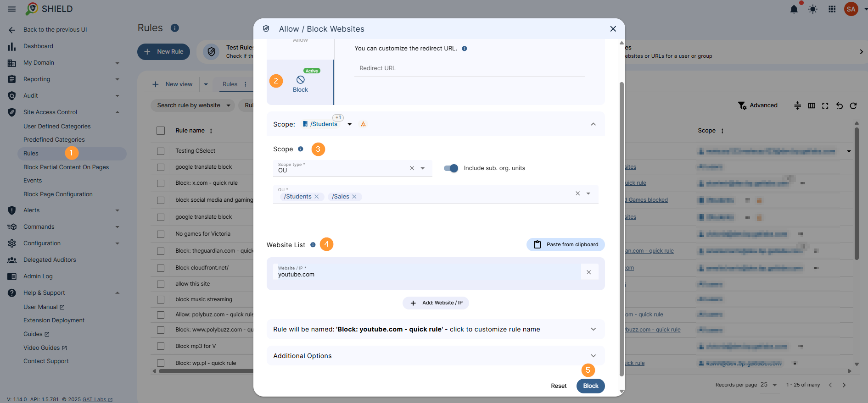Open the hamburger menu icon
This screenshot has width=868, height=403.
(12, 9)
